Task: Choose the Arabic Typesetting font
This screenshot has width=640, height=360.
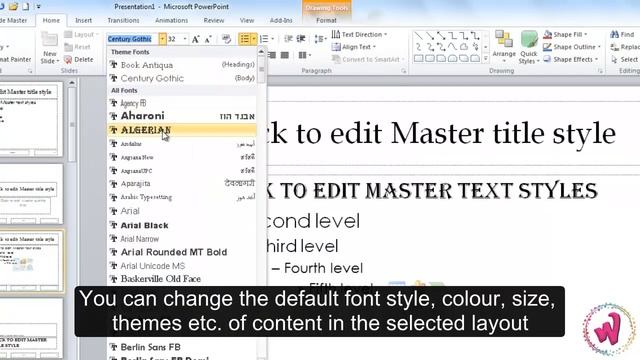Action: tap(182, 197)
